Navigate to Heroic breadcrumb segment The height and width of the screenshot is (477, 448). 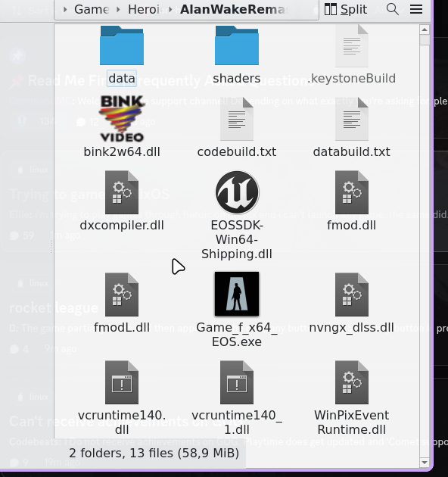pyautogui.click(x=144, y=9)
